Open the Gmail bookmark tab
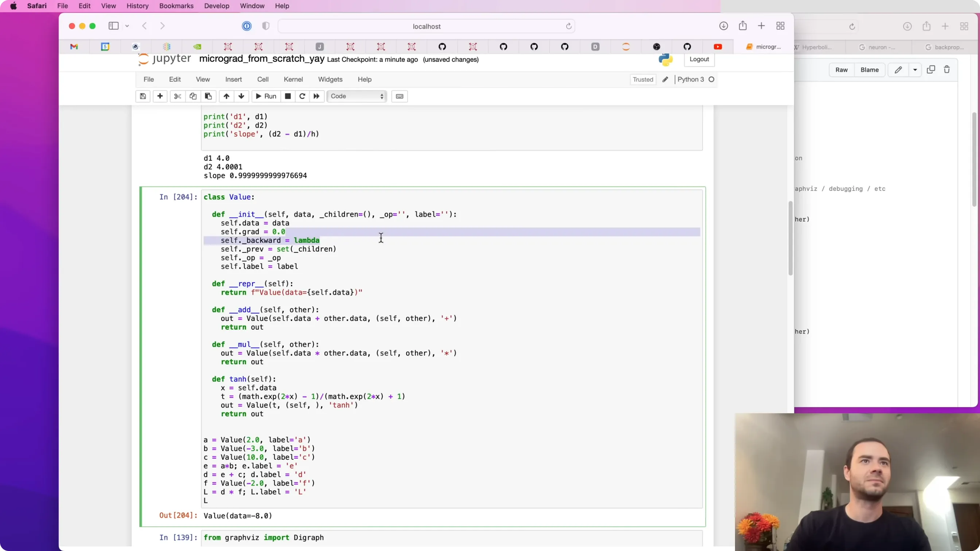Screen dimensions: 980x551 tap(74, 47)
